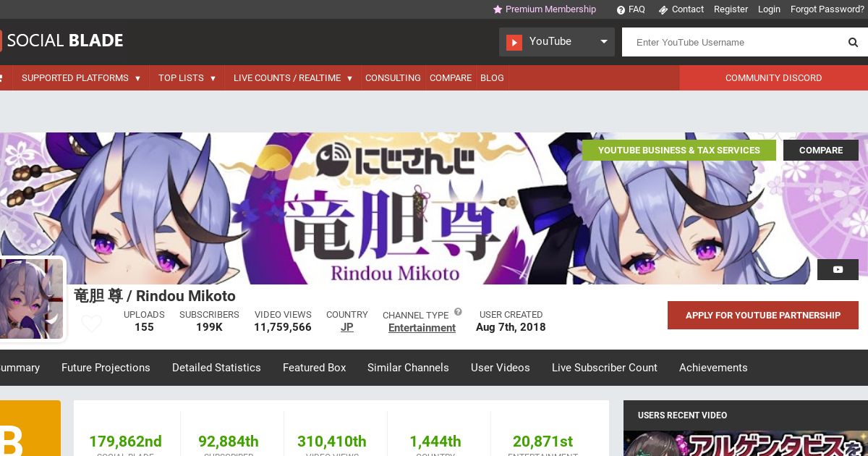The height and width of the screenshot is (456, 868).
Task: Click the Login link
Action: (x=769, y=9)
